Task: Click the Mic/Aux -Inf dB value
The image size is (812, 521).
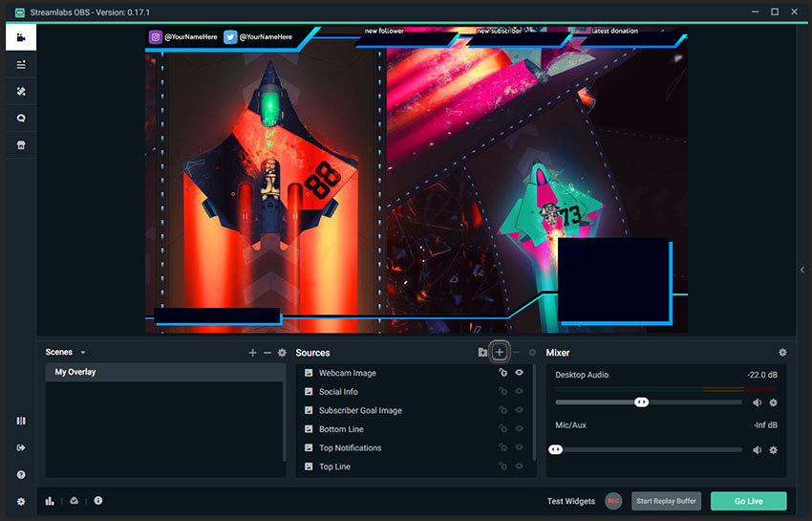Action: [x=765, y=425]
